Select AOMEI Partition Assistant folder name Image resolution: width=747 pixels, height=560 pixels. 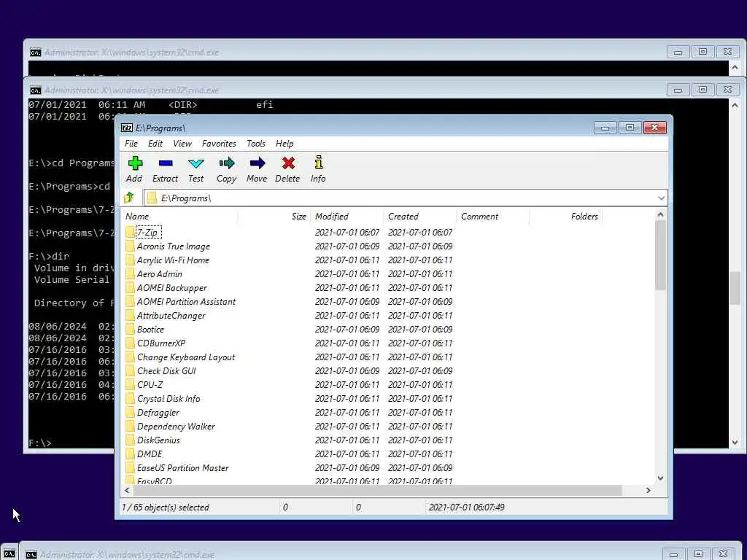[186, 301]
